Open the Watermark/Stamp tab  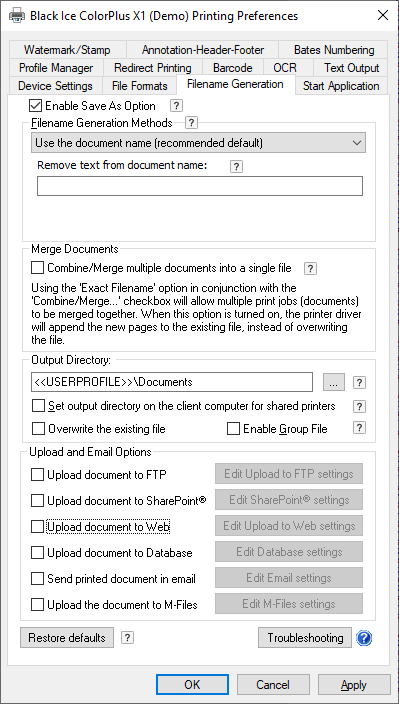tap(67, 50)
